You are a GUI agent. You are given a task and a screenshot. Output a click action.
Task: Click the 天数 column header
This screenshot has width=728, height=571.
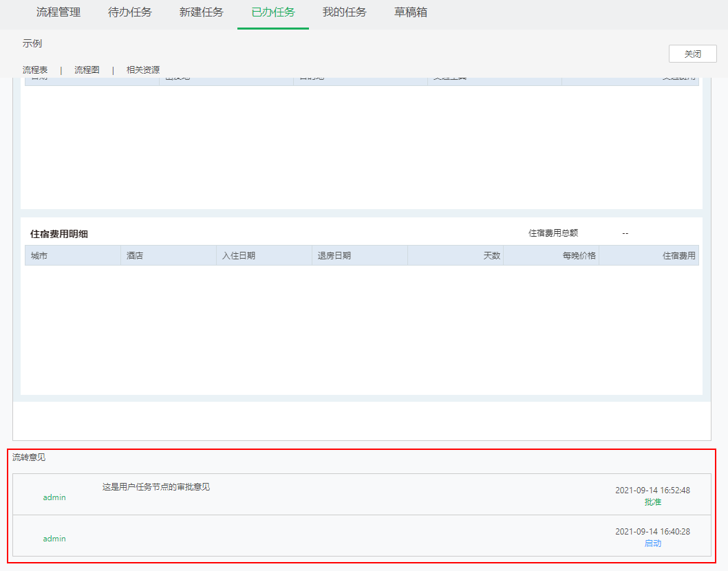tap(491, 255)
